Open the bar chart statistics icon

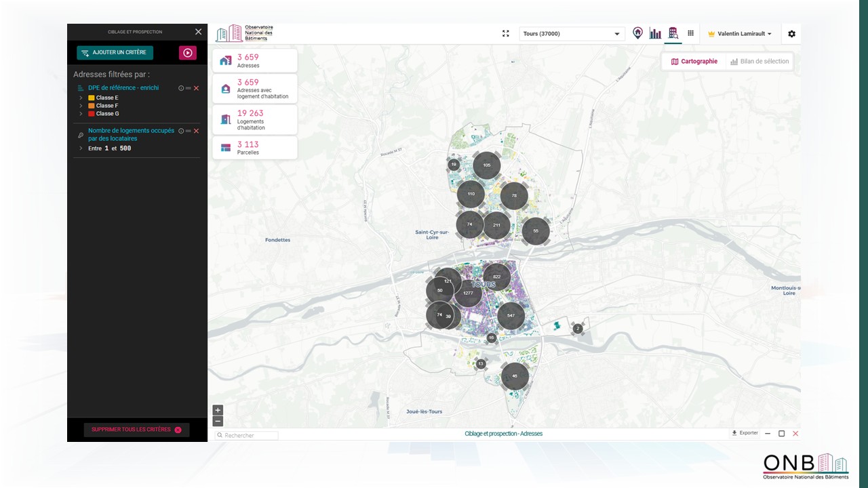[655, 33]
